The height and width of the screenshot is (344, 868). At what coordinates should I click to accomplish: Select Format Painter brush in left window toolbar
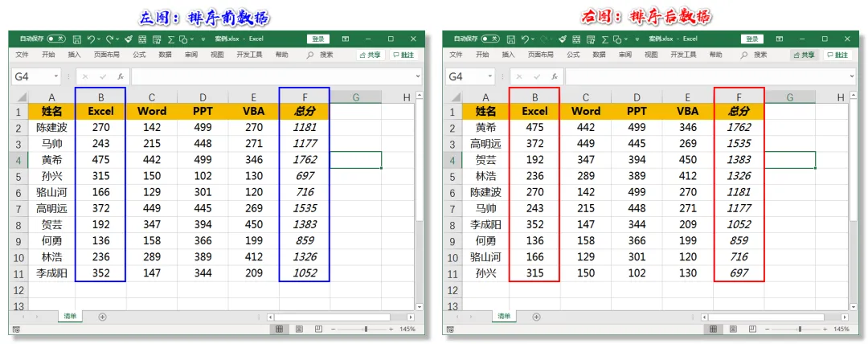pos(128,39)
